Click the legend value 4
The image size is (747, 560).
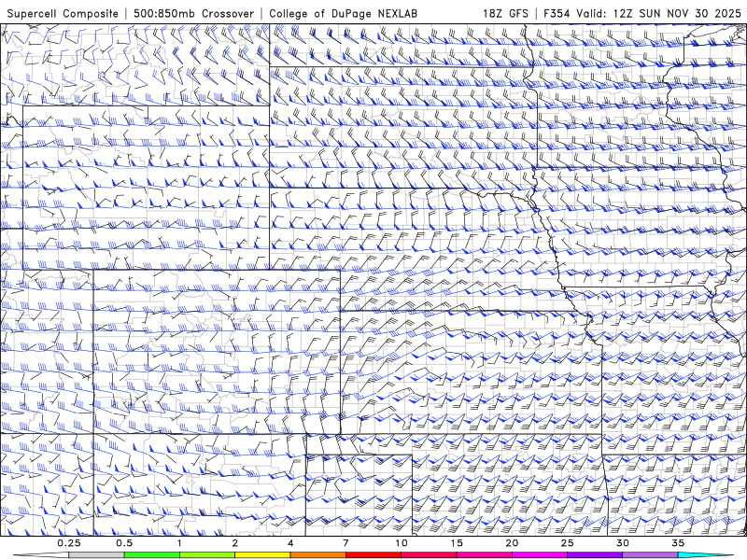pos(290,543)
